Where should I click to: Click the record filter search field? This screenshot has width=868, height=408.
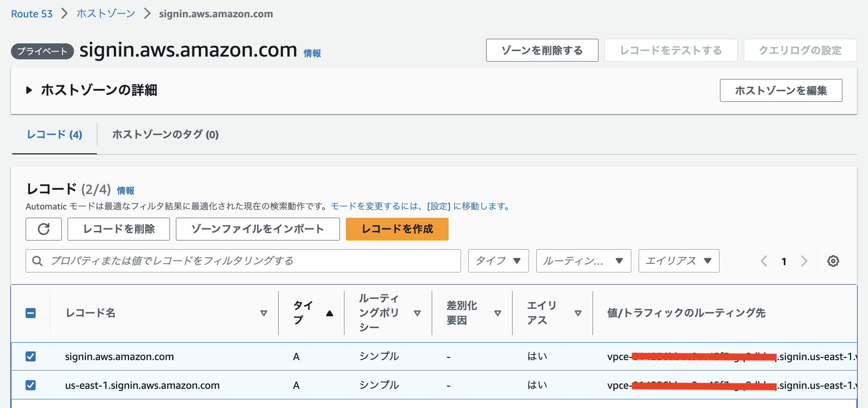click(x=247, y=261)
